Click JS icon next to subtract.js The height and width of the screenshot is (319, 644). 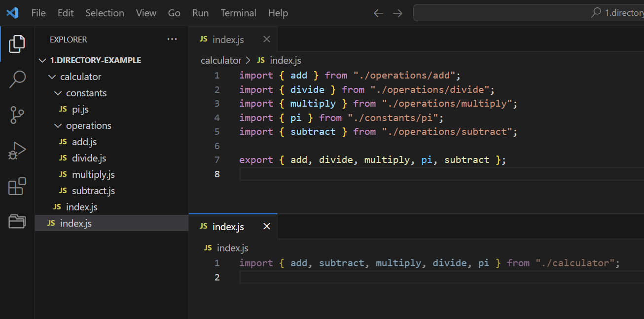[x=63, y=191]
